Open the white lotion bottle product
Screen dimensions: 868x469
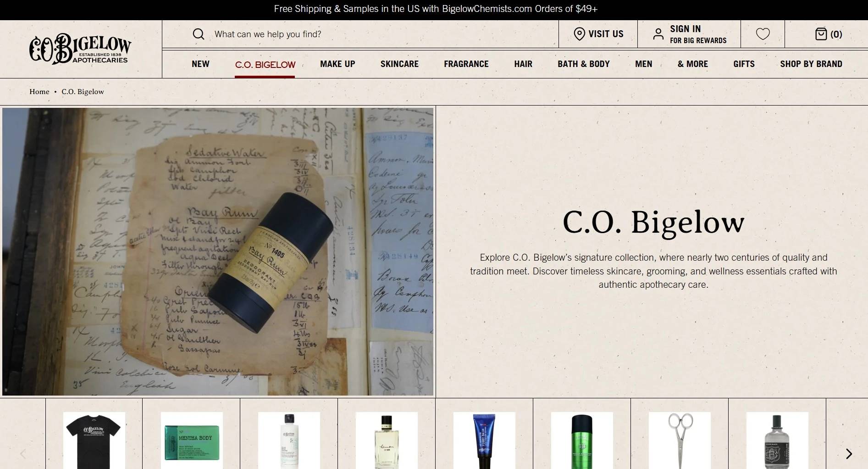(x=289, y=441)
